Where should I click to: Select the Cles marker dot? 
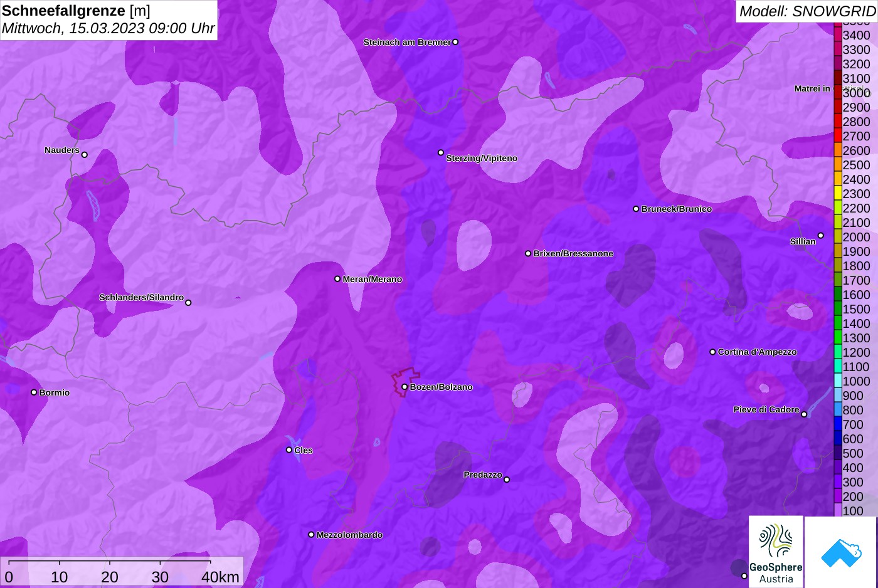(x=289, y=449)
